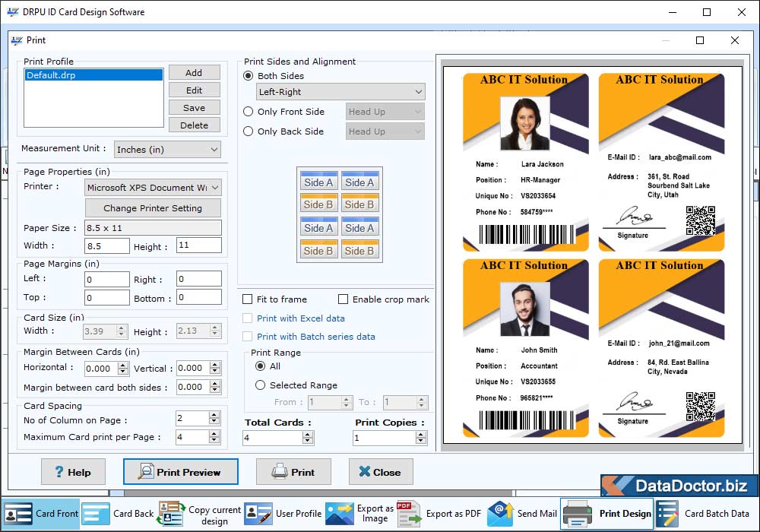760x532 pixels.
Task: Click Edit print profile button
Action: 195,90
